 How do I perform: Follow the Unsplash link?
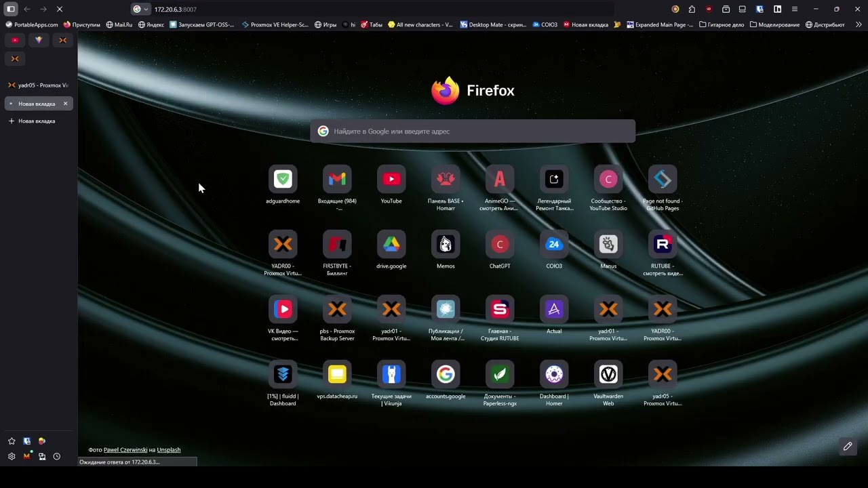click(169, 450)
